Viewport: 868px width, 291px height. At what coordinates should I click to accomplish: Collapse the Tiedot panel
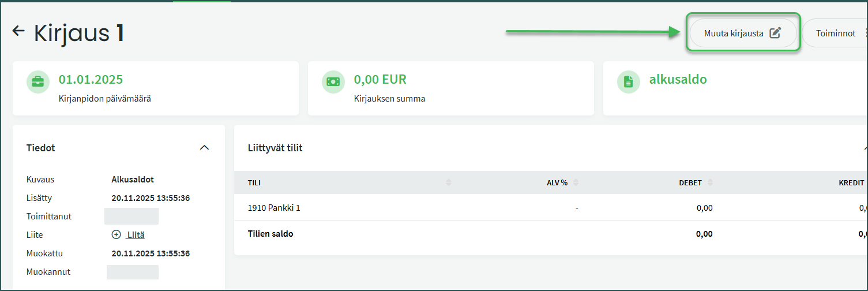click(204, 148)
